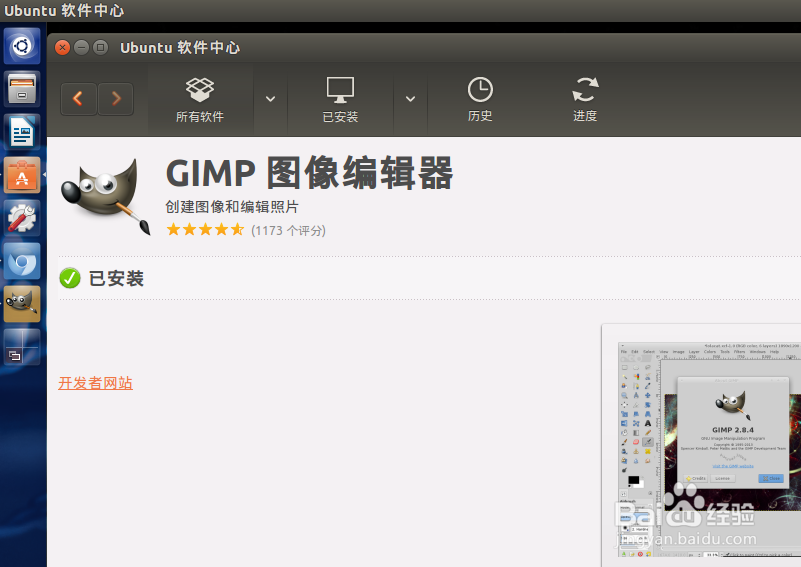Open the 进度 (Progress) view
The height and width of the screenshot is (567, 801).
pos(585,100)
